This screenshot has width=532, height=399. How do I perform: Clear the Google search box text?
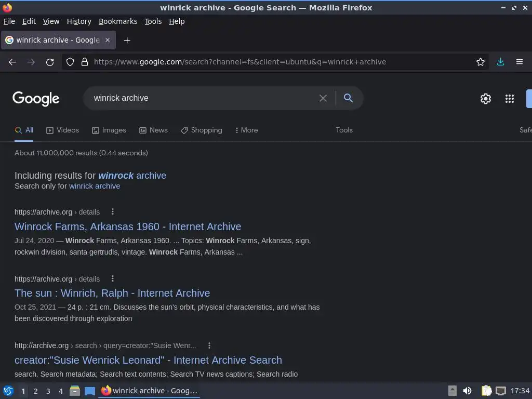pyautogui.click(x=323, y=98)
